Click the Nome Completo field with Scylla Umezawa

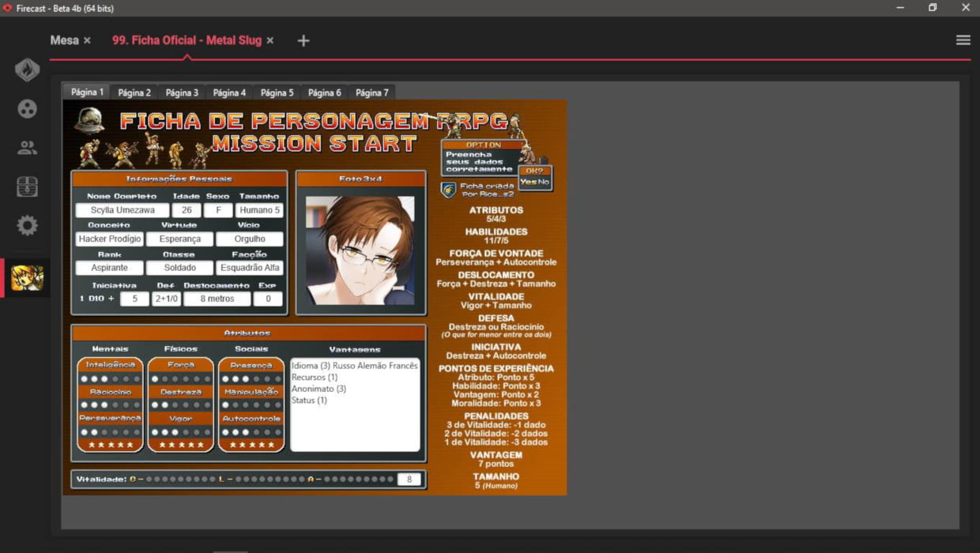pyautogui.click(x=122, y=210)
